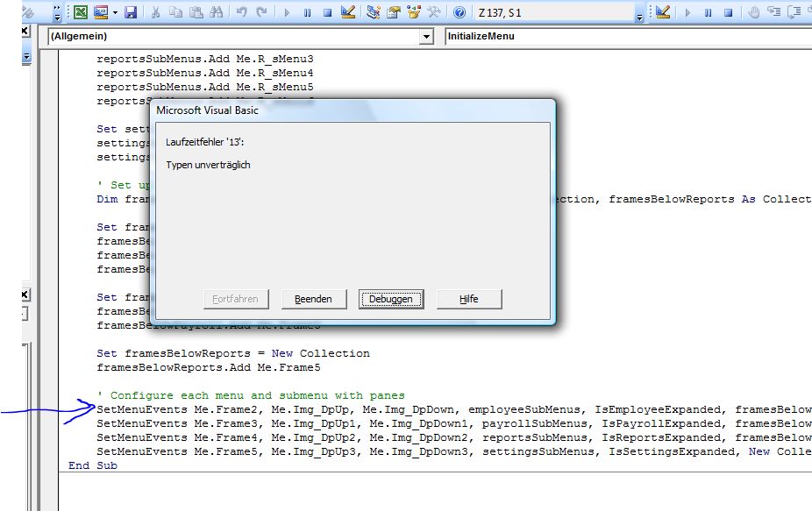The image size is (812, 511).
Task: Click Debuggen in error dialog
Action: pyautogui.click(x=391, y=299)
